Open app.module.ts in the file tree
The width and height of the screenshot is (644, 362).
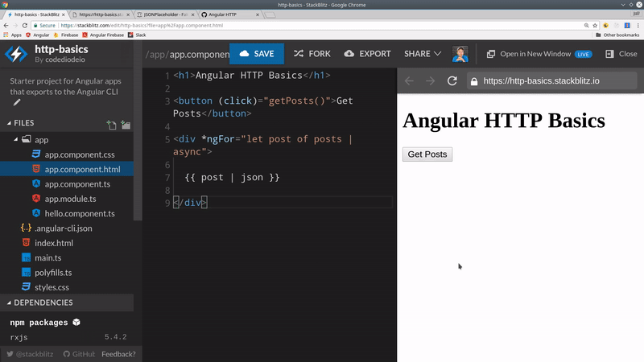click(72, 198)
